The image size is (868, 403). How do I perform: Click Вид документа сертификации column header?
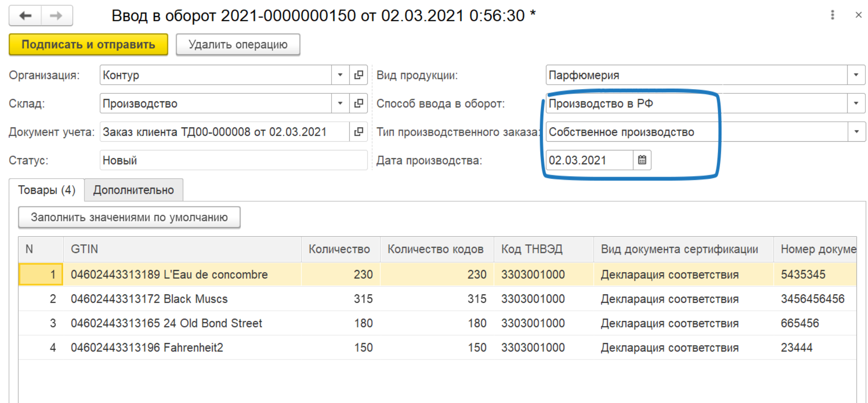[x=684, y=249]
